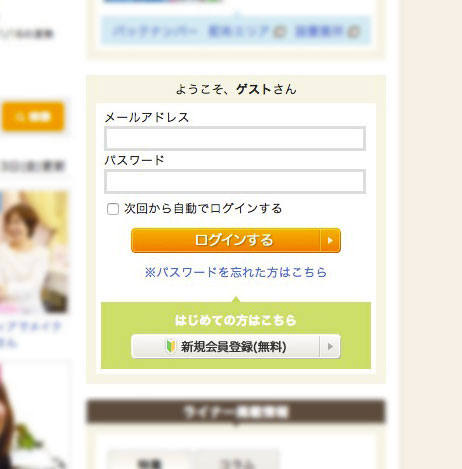Switch to the コラム tab at bottom
The image size is (462, 469).
pos(237,462)
